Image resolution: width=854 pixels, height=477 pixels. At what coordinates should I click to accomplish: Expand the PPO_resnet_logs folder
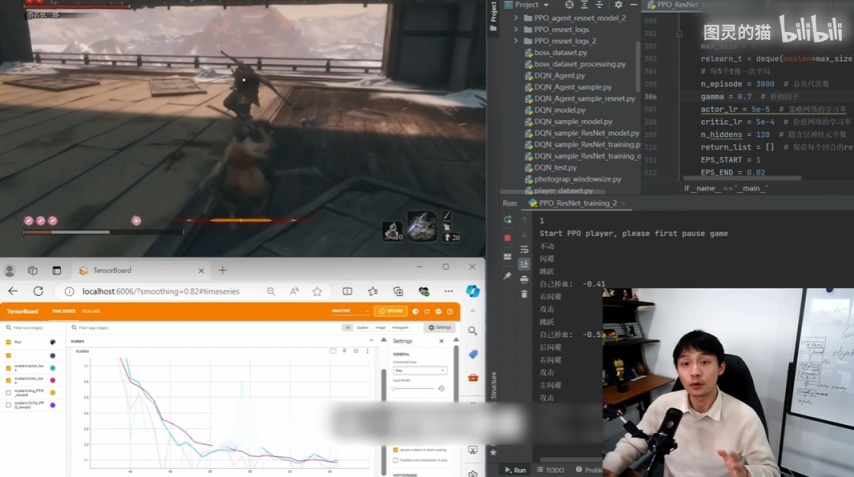click(x=516, y=29)
